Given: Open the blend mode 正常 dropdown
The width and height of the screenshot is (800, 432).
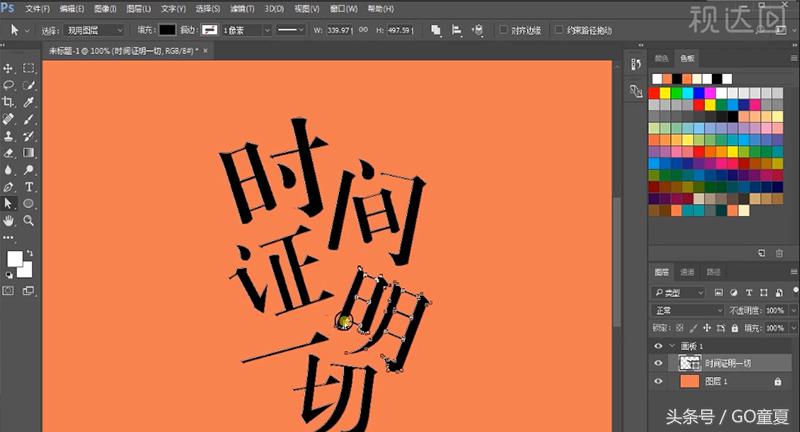Looking at the screenshot, I should (x=688, y=310).
